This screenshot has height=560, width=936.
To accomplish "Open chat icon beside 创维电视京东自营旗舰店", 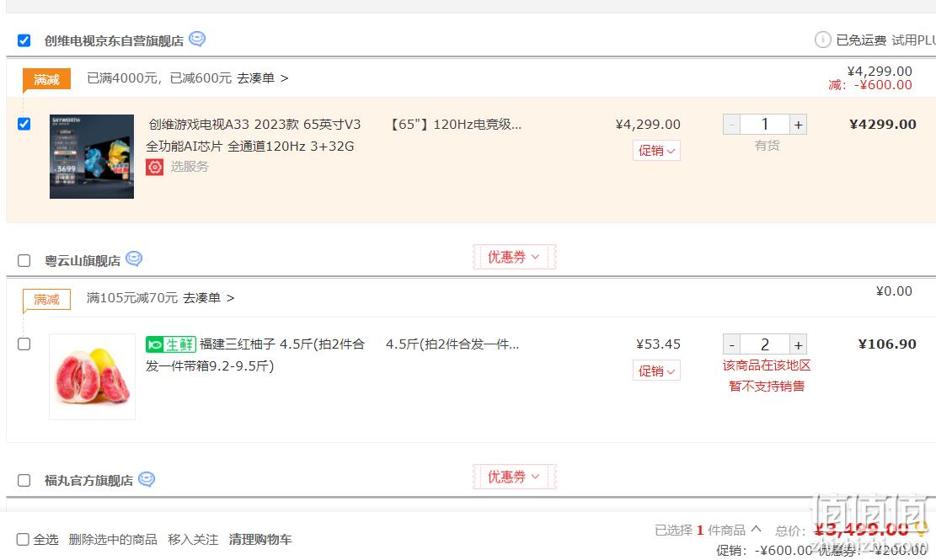I will 197,40.
